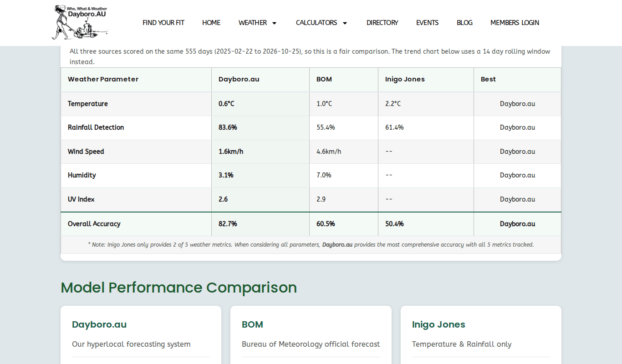Screen dimensions: 622x364
Task: Click the 4.6km/h BOM wind value
Action: pos(329,152)
